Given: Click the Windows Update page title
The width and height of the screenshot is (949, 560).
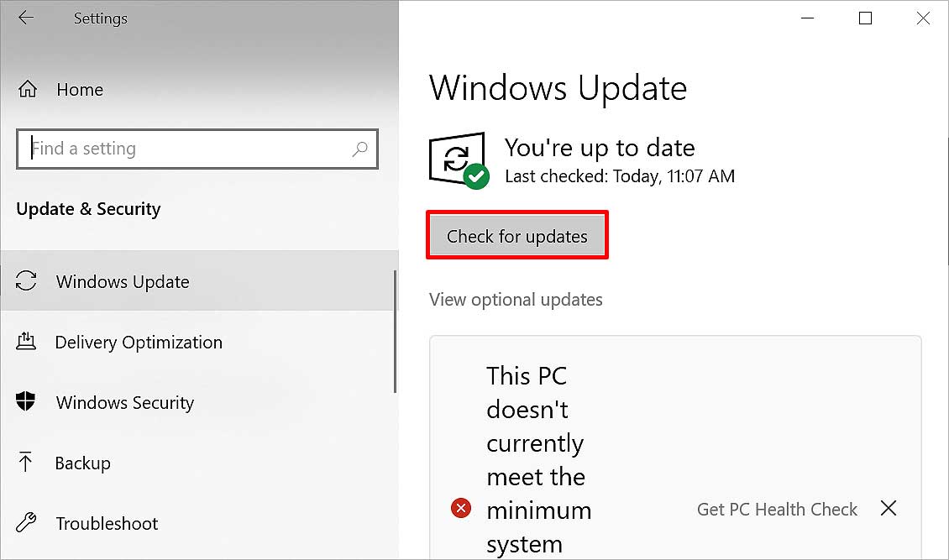Looking at the screenshot, I should click(558, 88).
